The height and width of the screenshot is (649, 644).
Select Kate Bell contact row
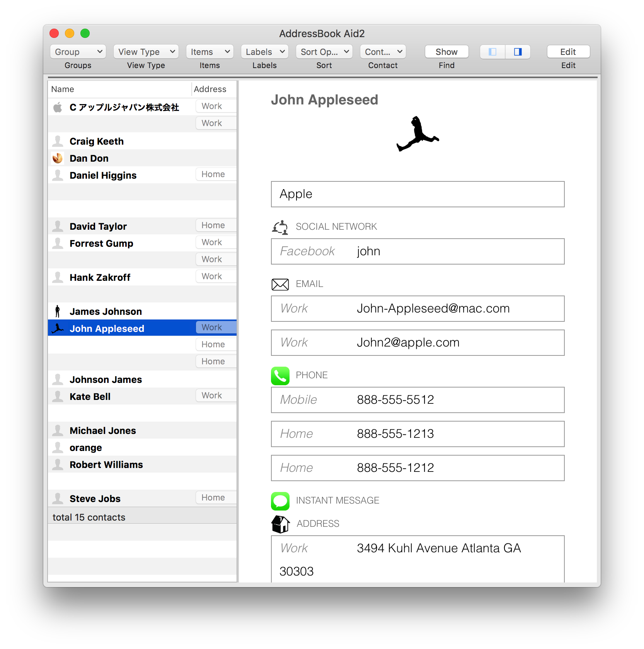tap(142, 396)
